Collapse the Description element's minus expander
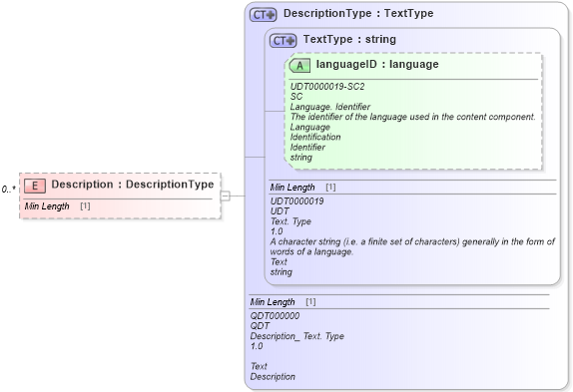573x392 pixels. (x=226, y=196)
